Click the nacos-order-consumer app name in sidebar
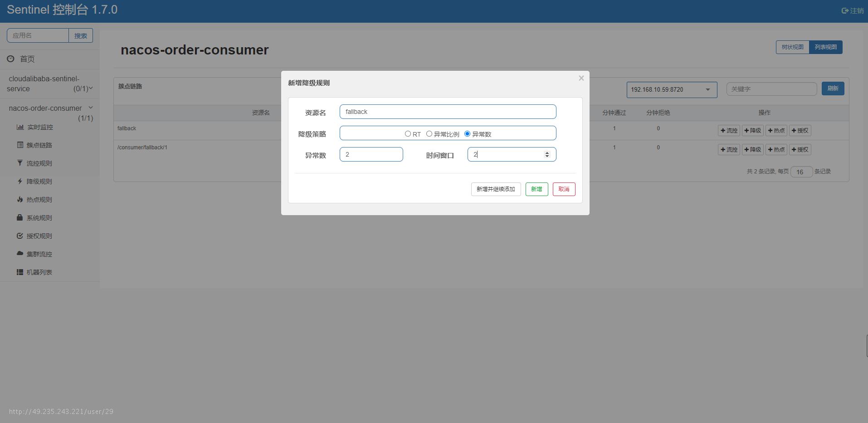 45,108
